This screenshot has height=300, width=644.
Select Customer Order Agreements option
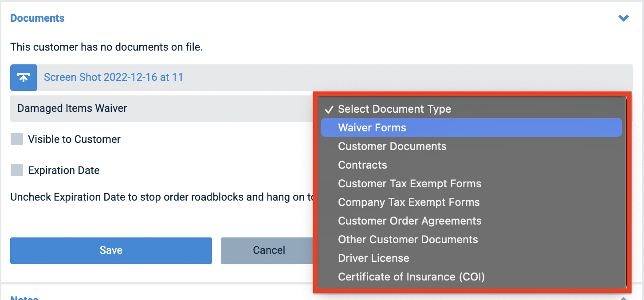pyautogui.click(x=471, y=221)
